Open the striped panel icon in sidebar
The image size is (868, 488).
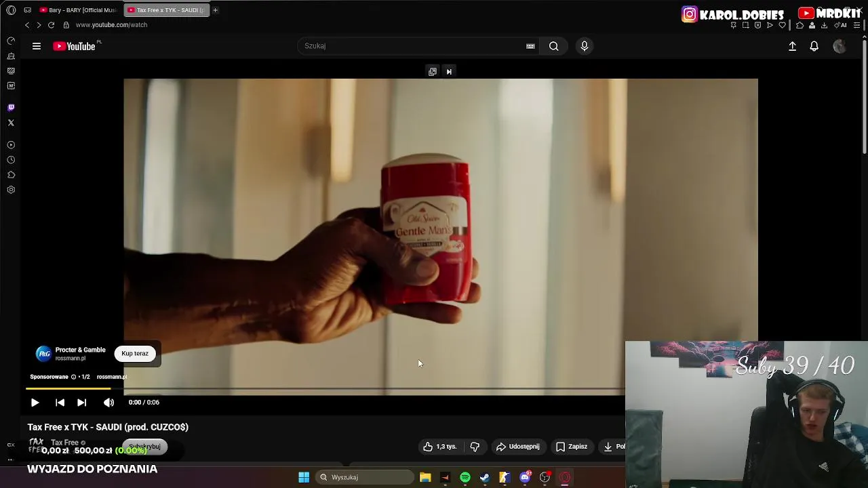tap(11, 70)
